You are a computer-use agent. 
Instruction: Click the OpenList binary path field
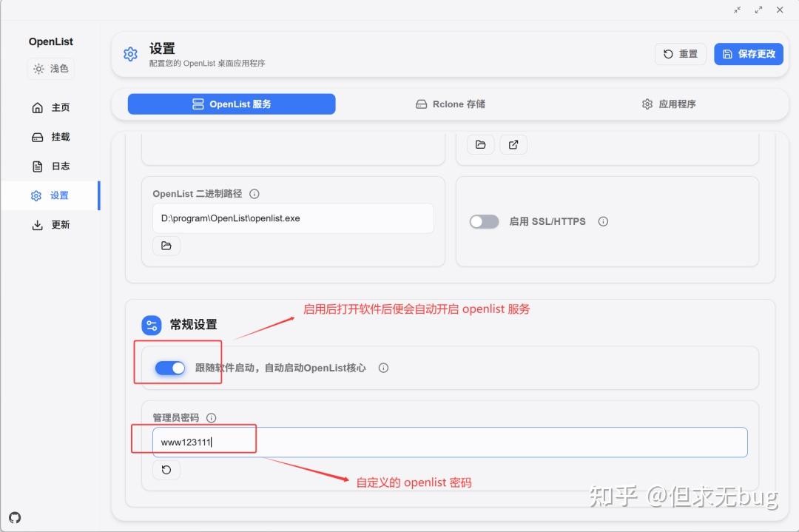coord(293,218)
